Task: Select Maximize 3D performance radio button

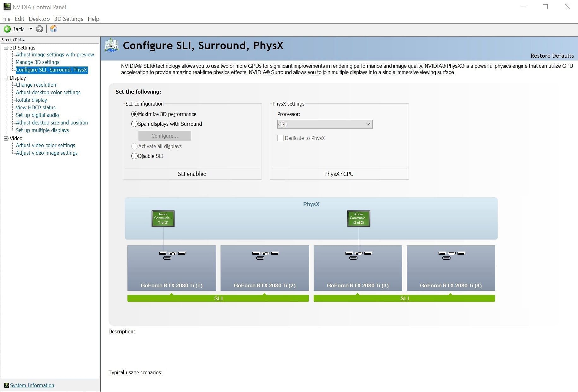Action: click(134, 114)
